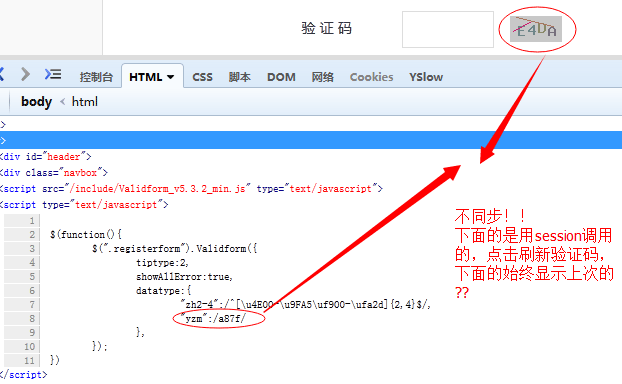
Task: Switch to the 脚本 script tab
Action: pos(240,77)
